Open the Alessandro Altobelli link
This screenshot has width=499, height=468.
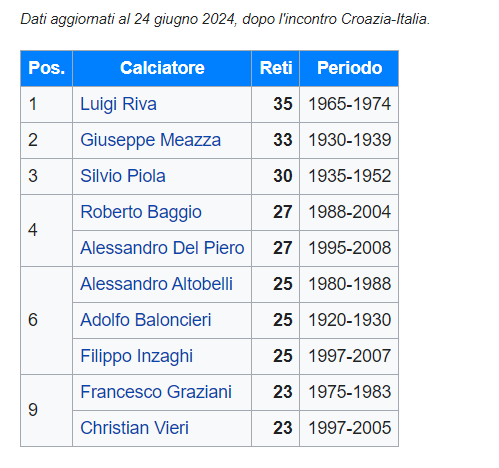[x=156, y=284]
